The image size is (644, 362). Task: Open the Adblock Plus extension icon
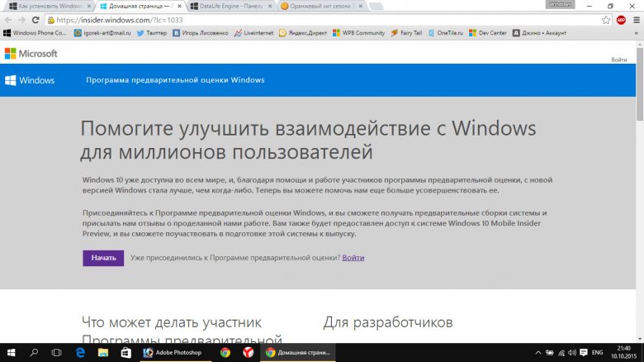pyautogui.click(x=621, y=20)
